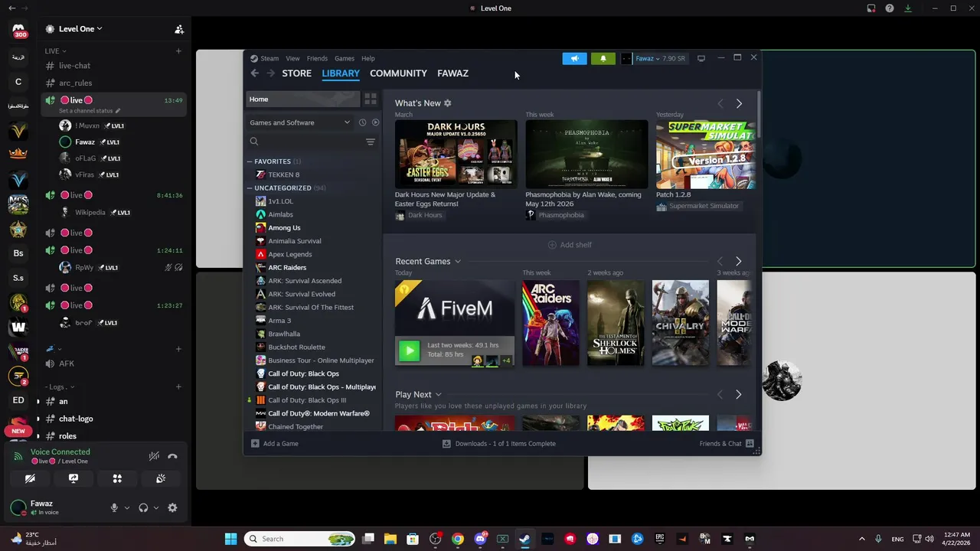
Task: Share your screen in Discord
Action: click(73, 478)
